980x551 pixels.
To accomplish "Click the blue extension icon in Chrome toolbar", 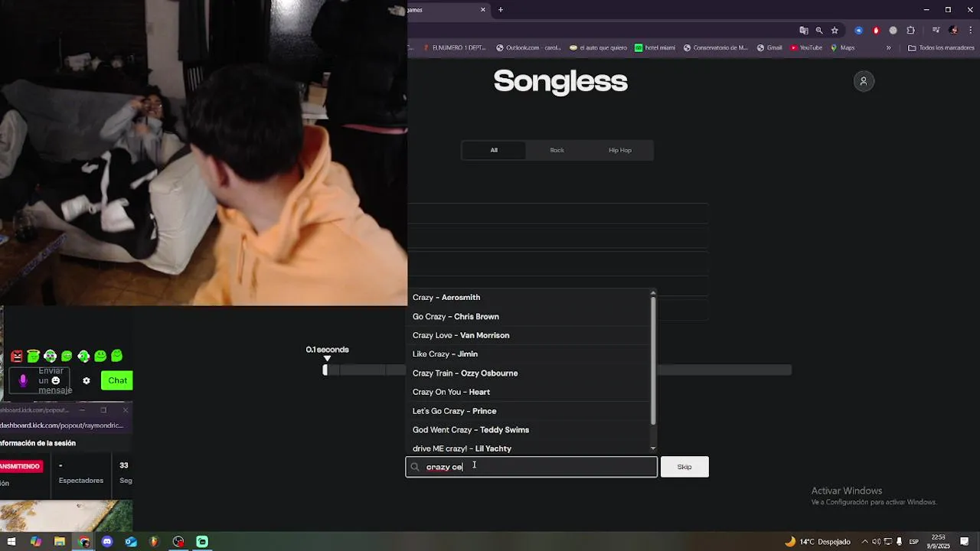I will tap(858, 31).
